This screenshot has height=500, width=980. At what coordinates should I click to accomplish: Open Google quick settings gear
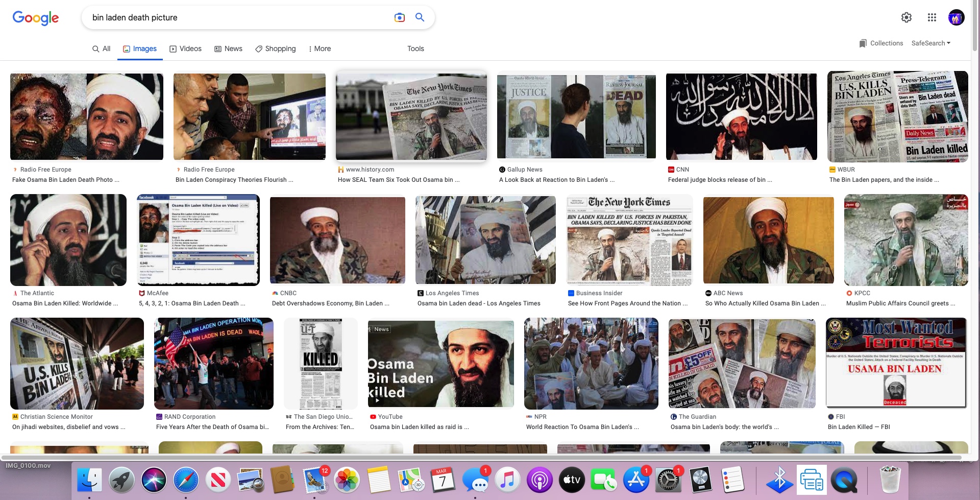(x=906, y=17)
